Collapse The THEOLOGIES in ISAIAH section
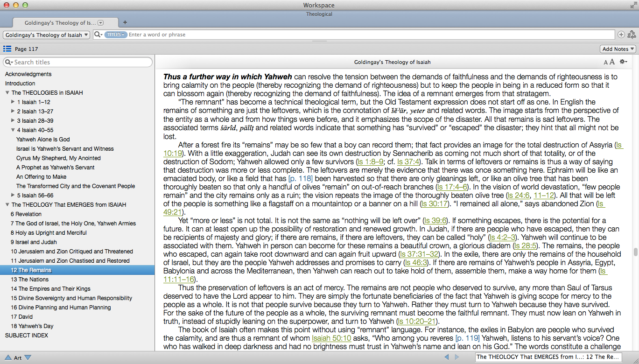This screenshot has height=364, width=639. coord(7,93)
